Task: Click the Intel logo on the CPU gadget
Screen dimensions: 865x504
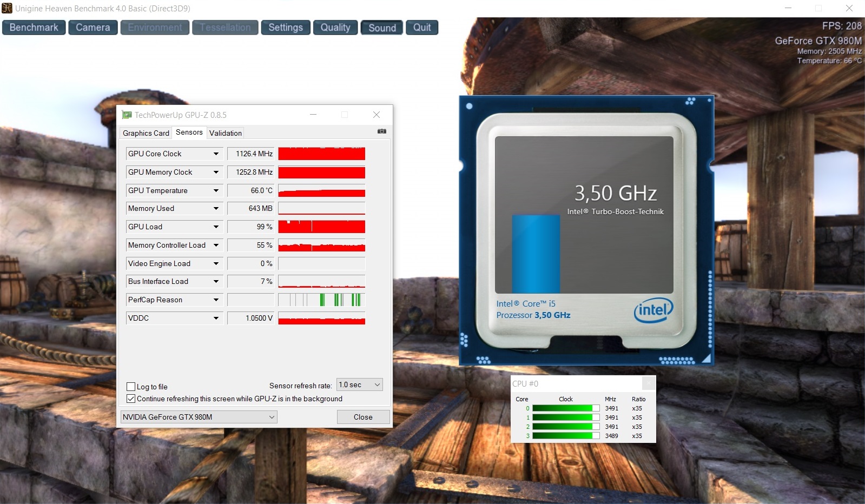Action: coord(653,310)
